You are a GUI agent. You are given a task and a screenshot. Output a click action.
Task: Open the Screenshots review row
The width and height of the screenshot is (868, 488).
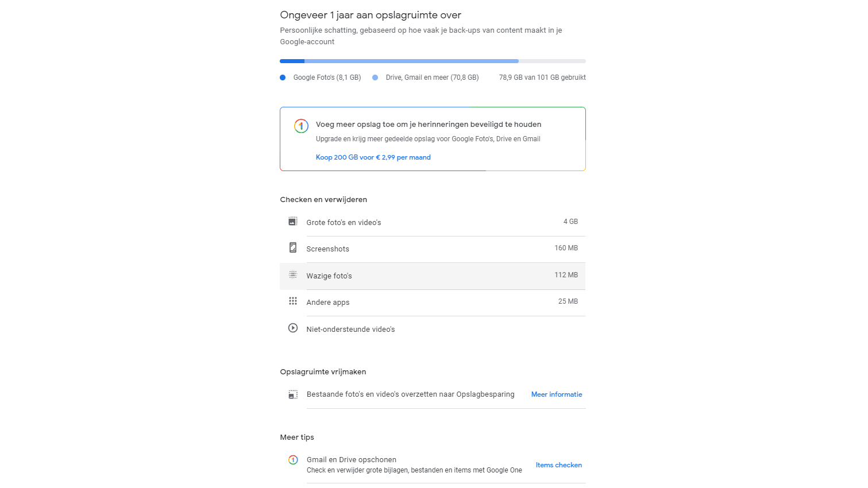click(x=328, y=249)
